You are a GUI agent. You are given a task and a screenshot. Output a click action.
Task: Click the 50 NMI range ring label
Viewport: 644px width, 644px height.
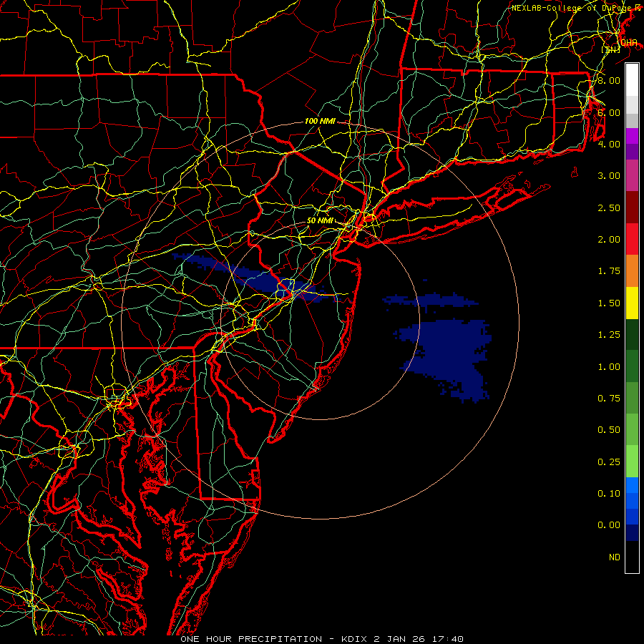coord(320,220)
